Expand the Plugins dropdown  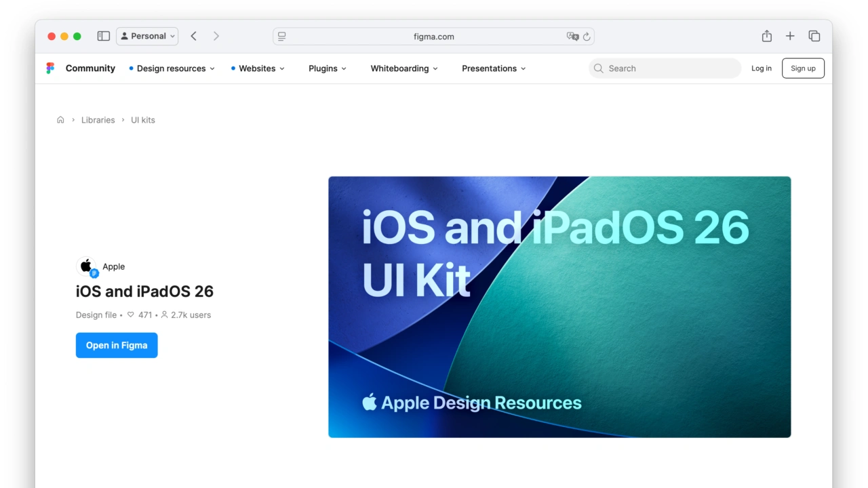(x=328, y=68)
